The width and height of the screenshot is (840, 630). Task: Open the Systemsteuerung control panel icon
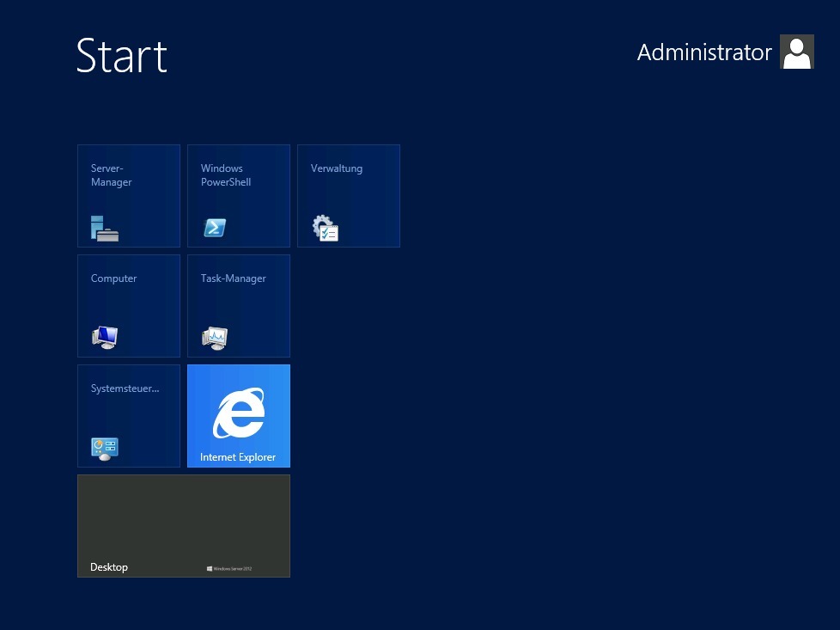(x=105, y=449)
